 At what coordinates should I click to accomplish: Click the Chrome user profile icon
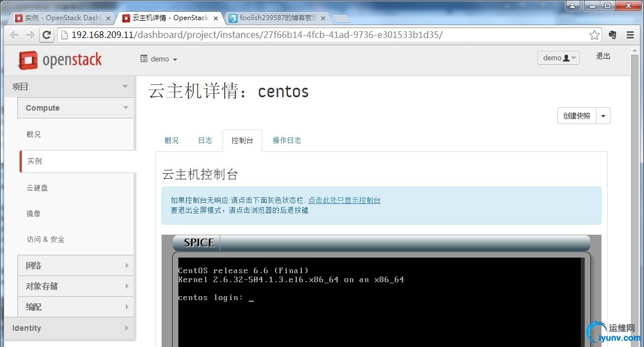pos(572,6)
